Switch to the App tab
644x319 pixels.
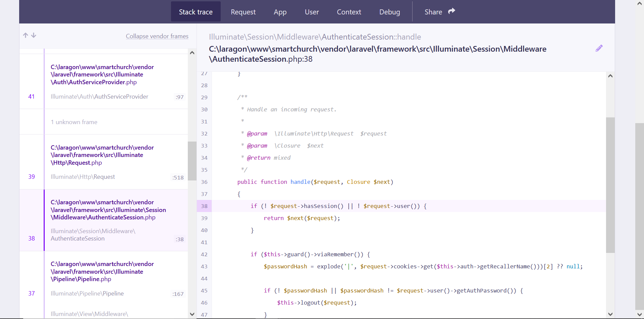pos(280,12)
